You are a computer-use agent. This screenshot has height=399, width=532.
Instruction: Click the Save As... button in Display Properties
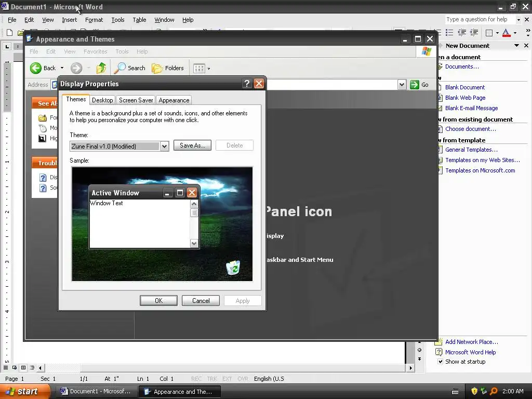pos(192,145)
